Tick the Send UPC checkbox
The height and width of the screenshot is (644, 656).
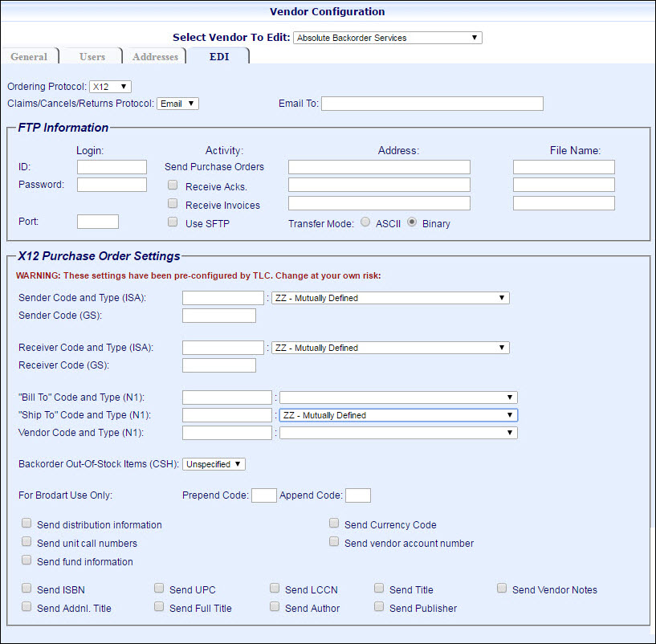pos(159,588)
